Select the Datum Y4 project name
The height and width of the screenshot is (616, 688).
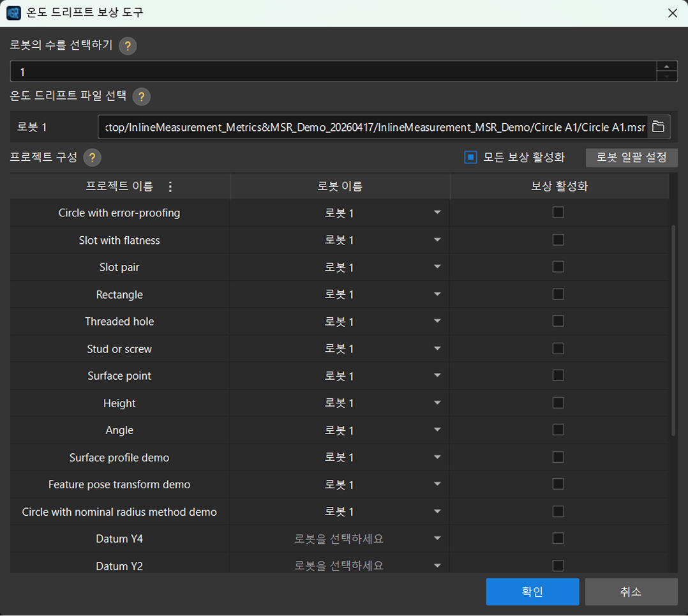119,539
